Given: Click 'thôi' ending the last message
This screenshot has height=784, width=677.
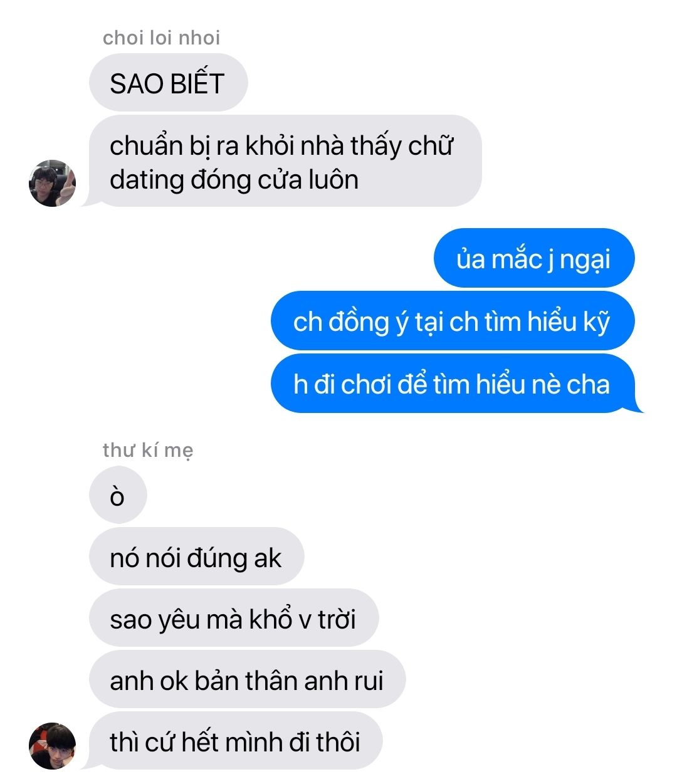Looking at the screenshot, I should (x=338, y=742).
